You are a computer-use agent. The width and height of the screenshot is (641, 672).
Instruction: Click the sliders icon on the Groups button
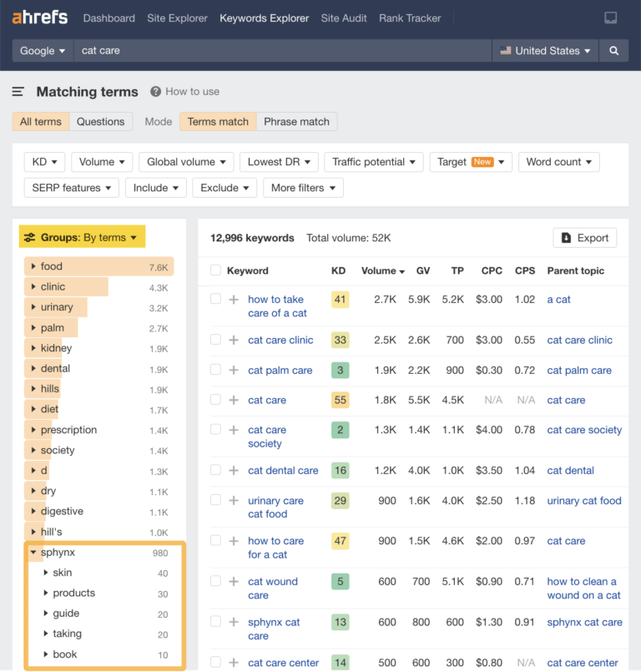30,236
